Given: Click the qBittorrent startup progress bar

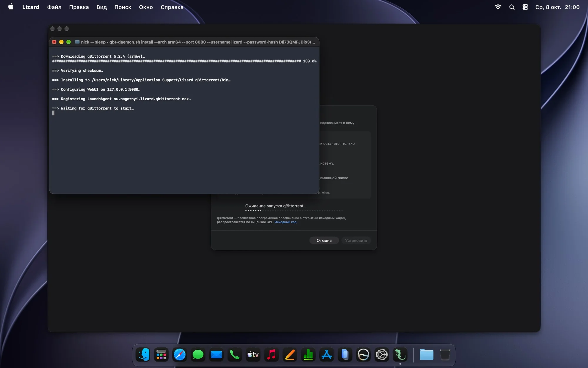Looking at the screenshot, I should (x=294, y=211).
